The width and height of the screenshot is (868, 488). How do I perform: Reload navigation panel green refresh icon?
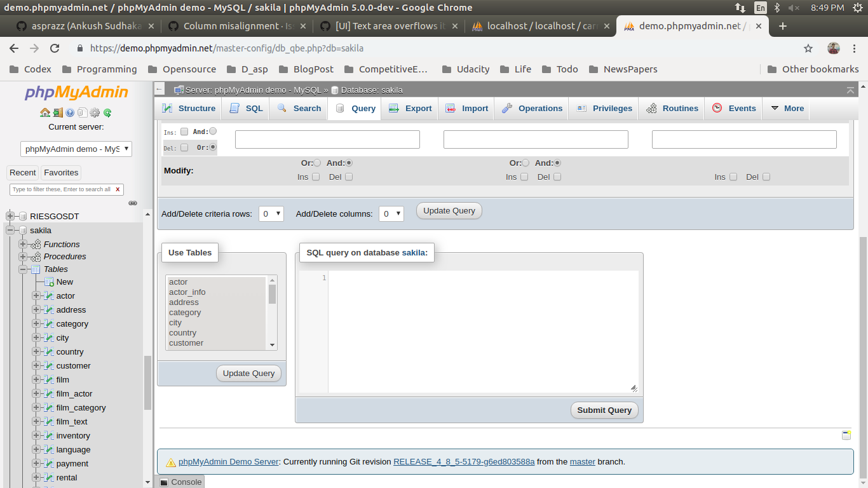click(x=107, y=112)
